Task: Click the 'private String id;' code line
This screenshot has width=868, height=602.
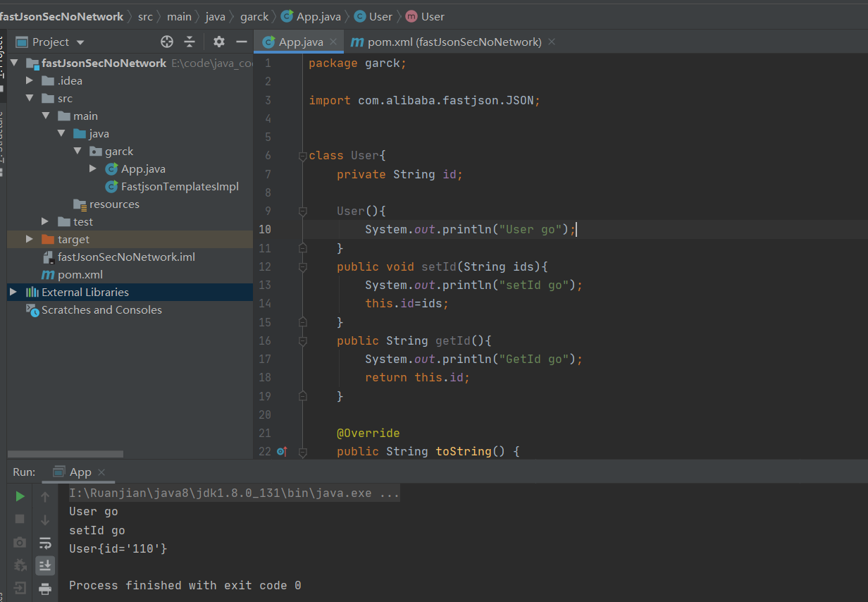Action: pyautogui.click(x=399, y=174)
